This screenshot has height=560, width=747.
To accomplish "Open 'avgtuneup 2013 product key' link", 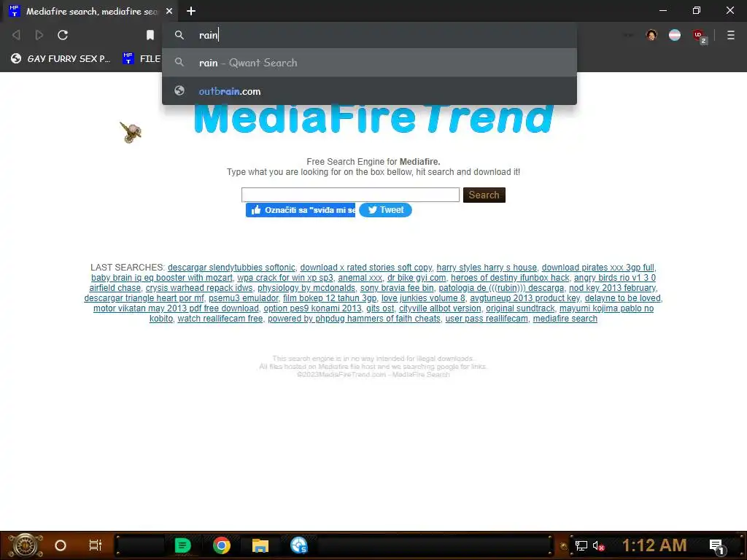I will pos(525,298).
